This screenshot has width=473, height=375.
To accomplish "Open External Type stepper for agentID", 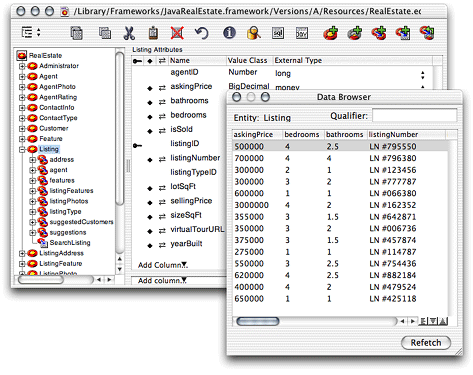I will [423, 75].
